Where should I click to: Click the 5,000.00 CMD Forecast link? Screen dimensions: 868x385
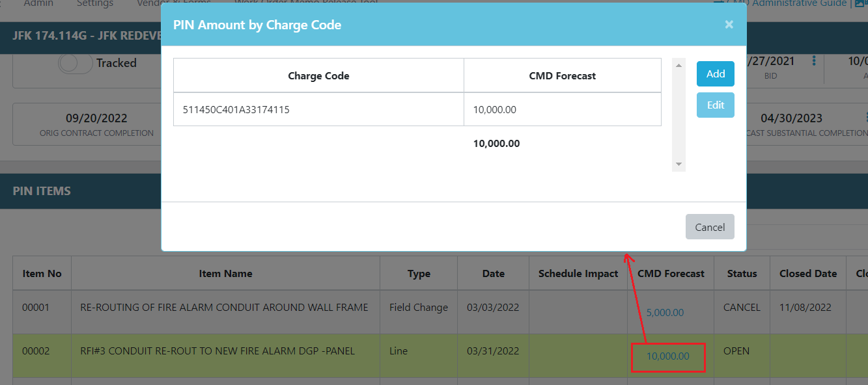click(665, 313)
